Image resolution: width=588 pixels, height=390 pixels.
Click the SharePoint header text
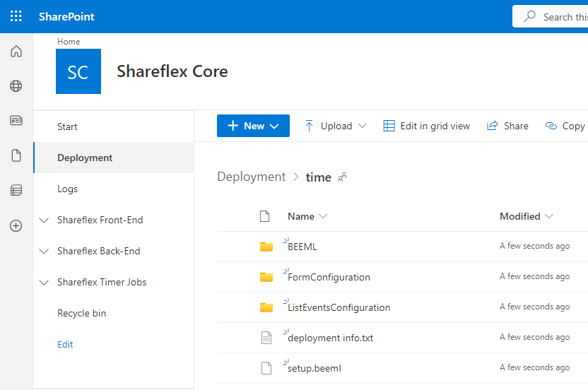coord(66,16)
